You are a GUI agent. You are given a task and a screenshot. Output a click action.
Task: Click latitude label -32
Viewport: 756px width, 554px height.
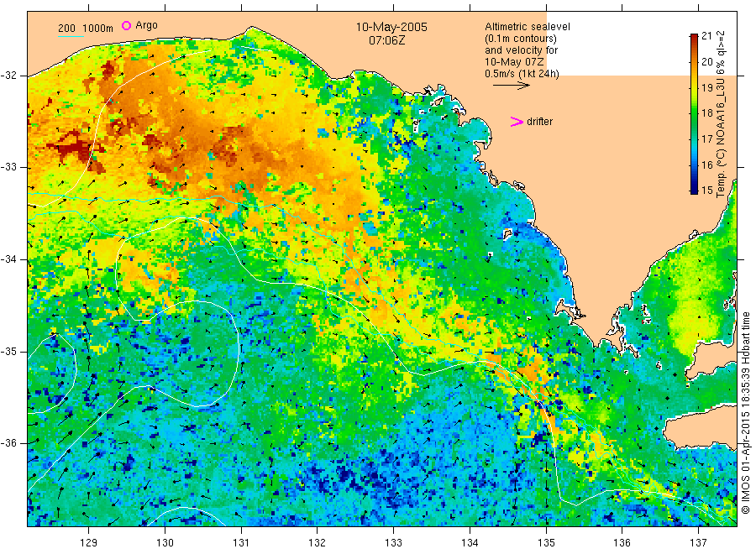coord(9,76)
